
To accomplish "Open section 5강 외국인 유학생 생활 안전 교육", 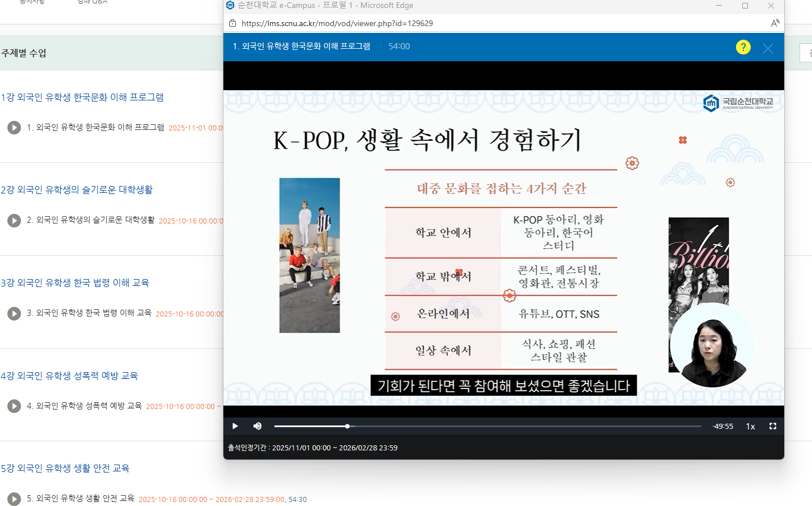I will point(65,468).
